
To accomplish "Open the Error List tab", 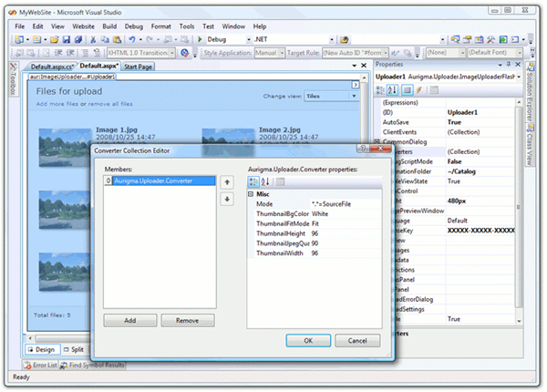I will pos(41,366).
